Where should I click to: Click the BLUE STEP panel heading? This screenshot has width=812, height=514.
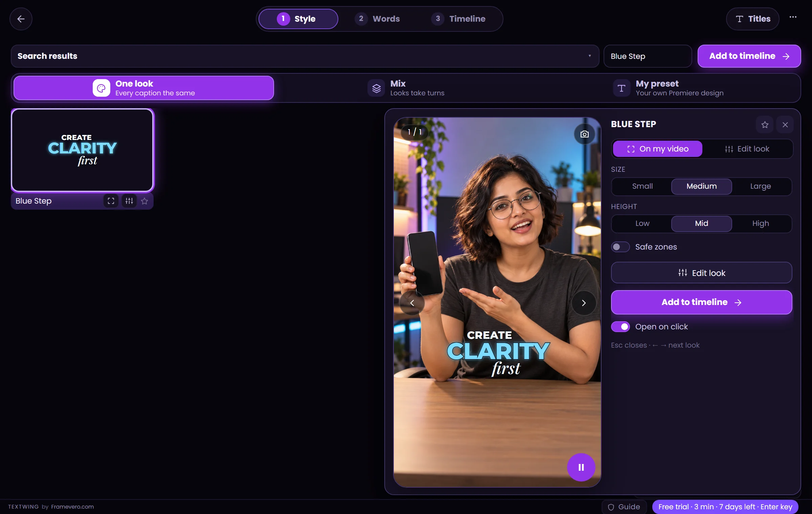click(633, 124)
